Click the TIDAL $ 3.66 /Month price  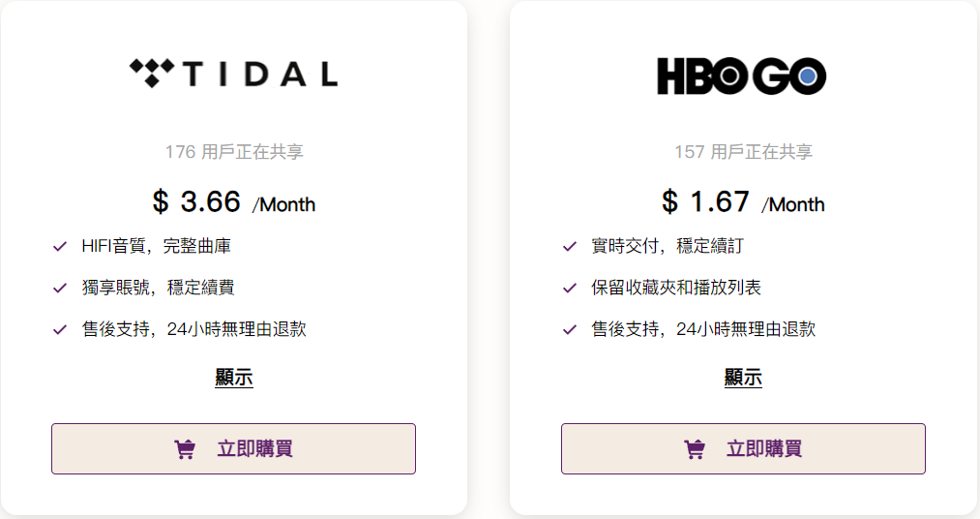234,202
